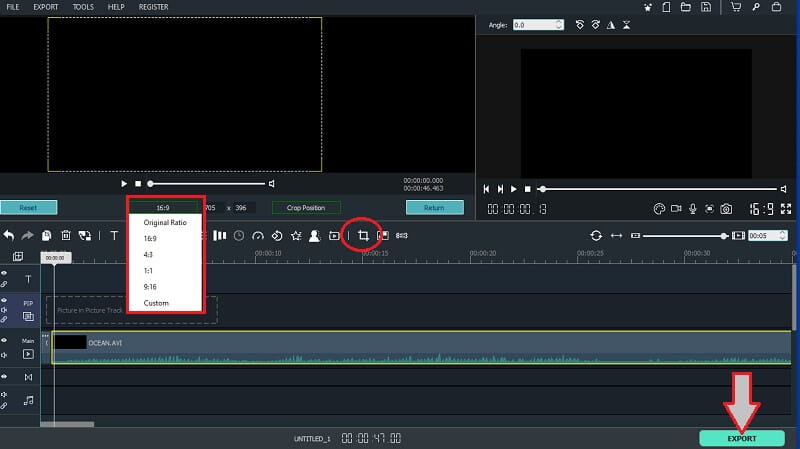800x449 pixels.
Task: Open the REGISTER menu
Action: coord(154,7)
